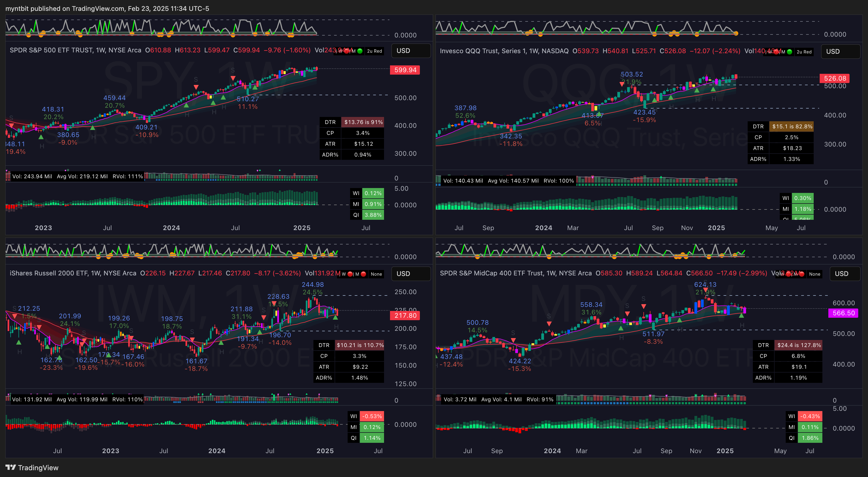Click the green M status dot on SPY chart
The image size is (868, 477).
coord(360,51)
